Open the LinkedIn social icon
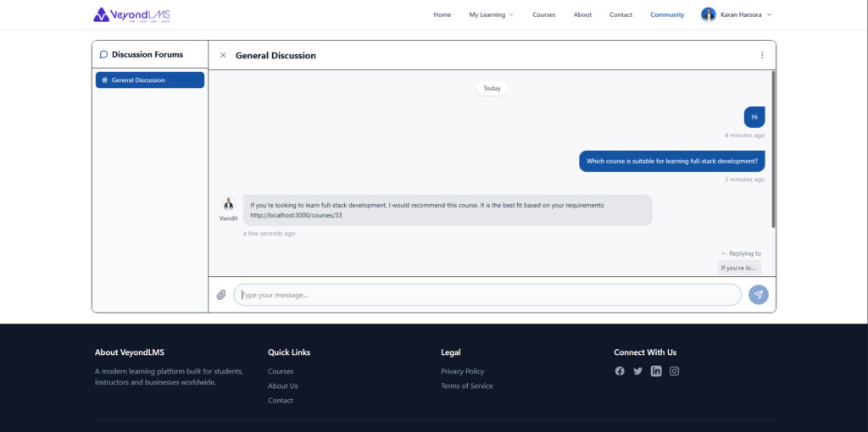This screenshot has width=868, height=432. (656, 371)
